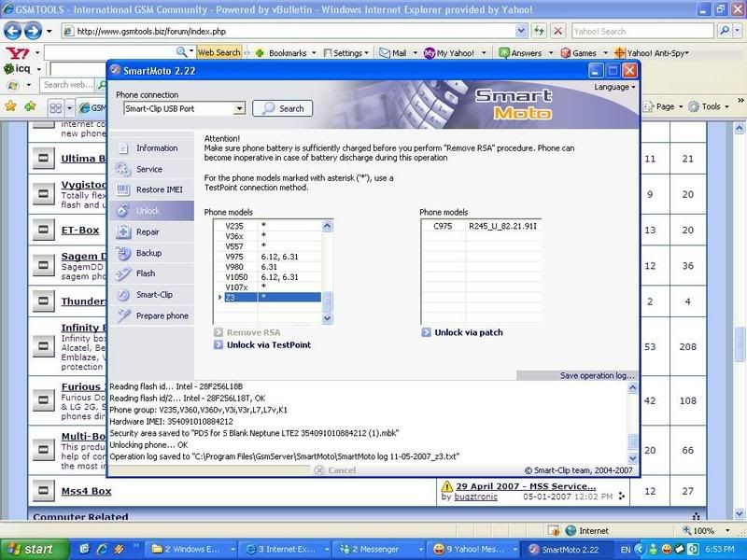Click the Search button for phone connection

(283, 108)
